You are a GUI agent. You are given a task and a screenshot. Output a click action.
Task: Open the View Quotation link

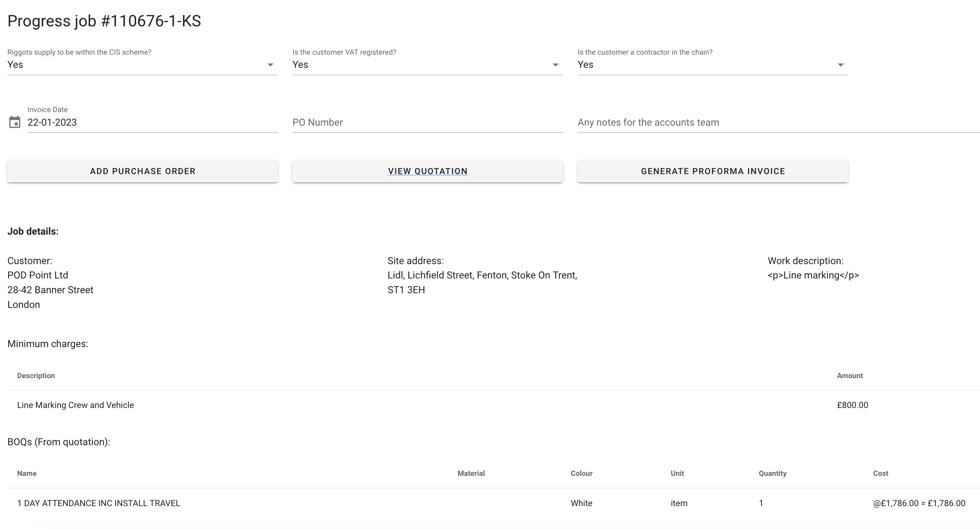428,171
